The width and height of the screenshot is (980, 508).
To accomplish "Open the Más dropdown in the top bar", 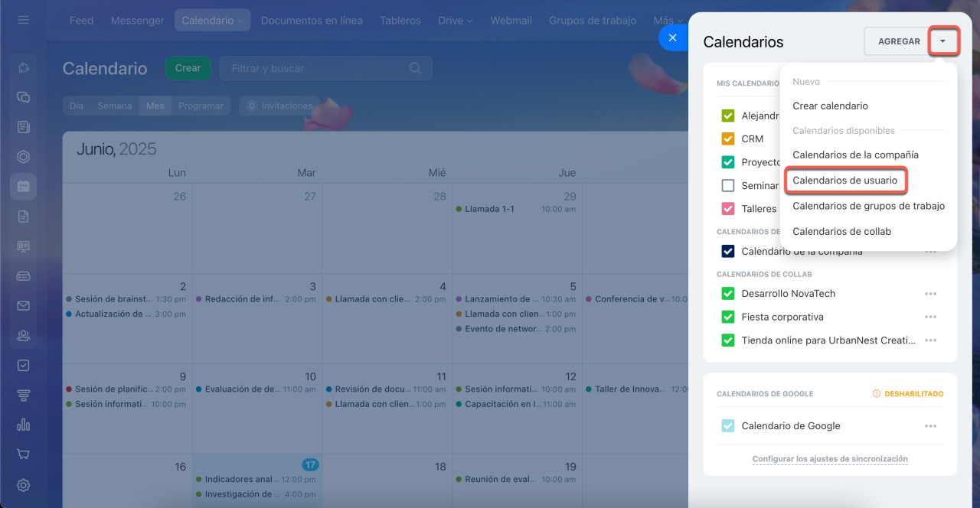I will [x=668, y=21].
